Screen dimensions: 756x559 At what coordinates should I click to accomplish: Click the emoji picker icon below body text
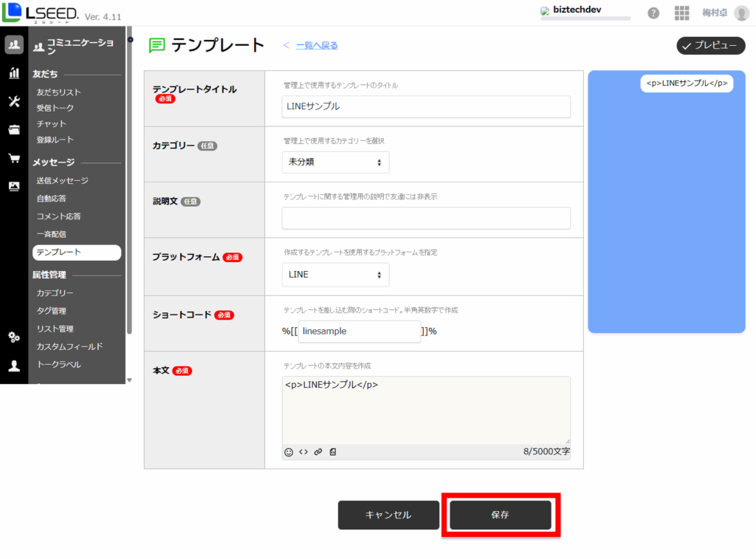coord(289,452)
